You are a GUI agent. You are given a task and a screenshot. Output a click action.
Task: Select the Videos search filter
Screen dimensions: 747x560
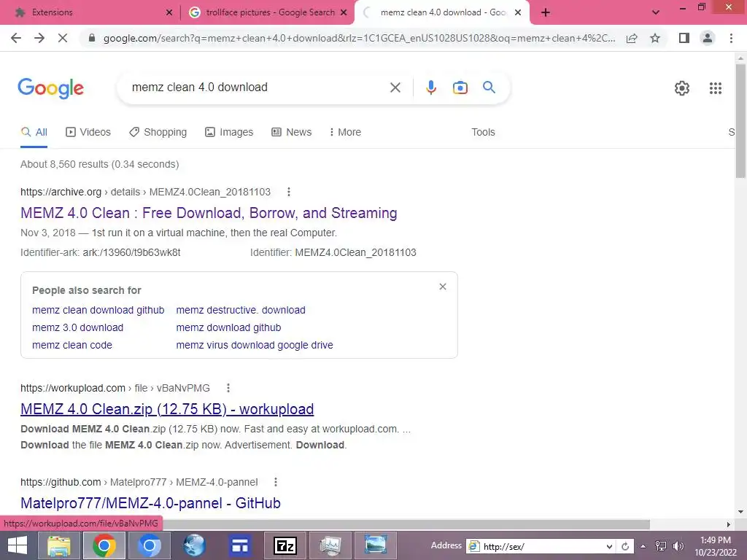88,132
